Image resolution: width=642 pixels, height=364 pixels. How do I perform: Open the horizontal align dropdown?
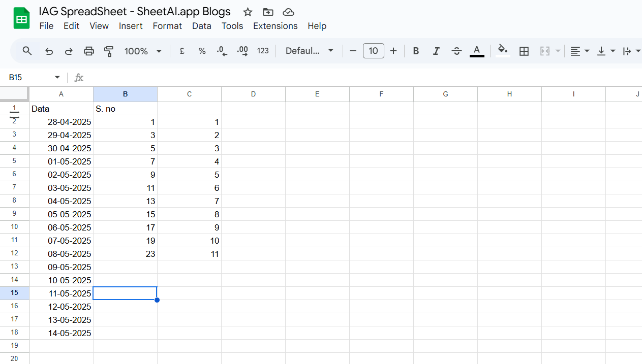[x=579, y=51]
